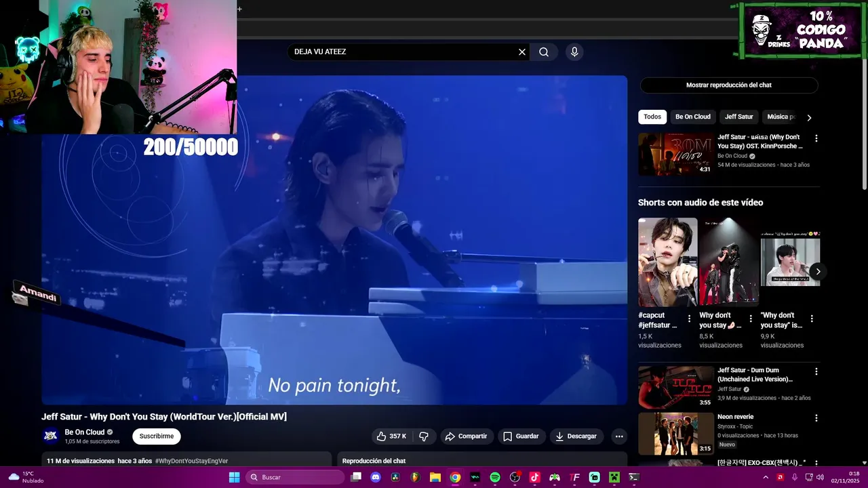Viewport: 868px width, 488px height.
Task: Open the #capcut #jeffsatur short thumbnail
Action: pos(668,262)
